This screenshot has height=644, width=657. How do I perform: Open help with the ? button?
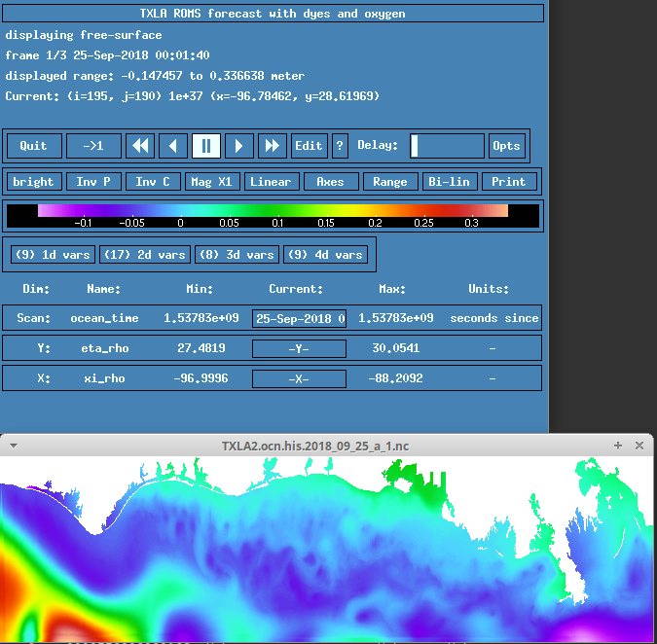[x=340, y=146]
